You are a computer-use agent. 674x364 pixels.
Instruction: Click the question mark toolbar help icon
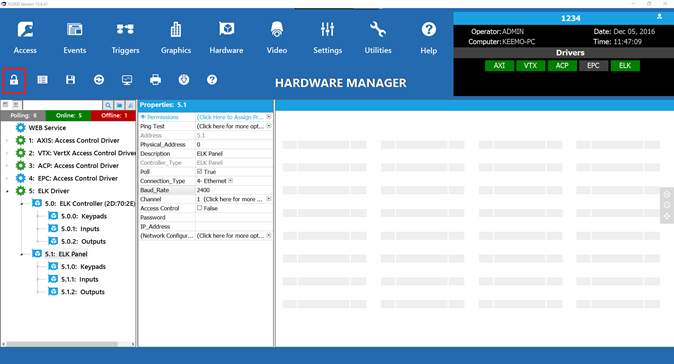(x=212, y=80)
